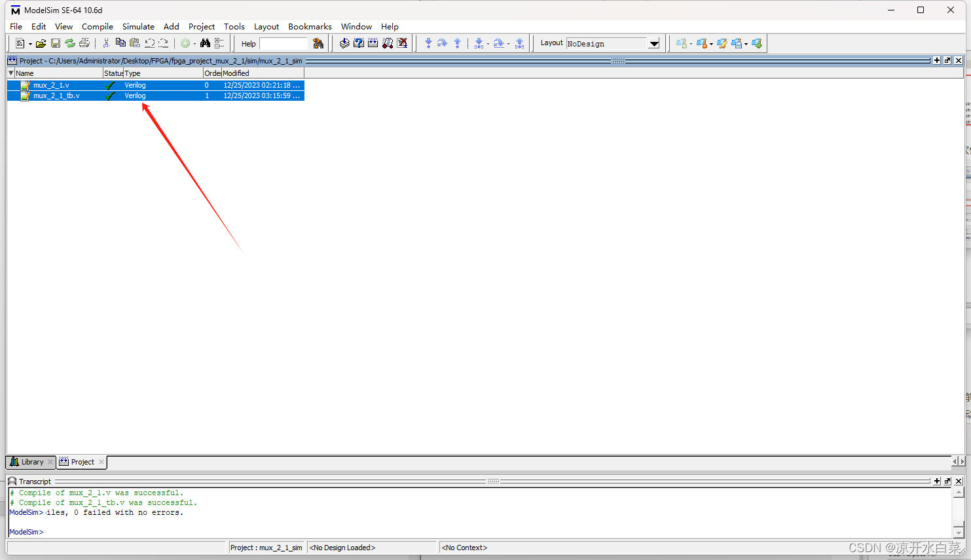Click the Copy icon in toolbar

(x=120, y=43)
